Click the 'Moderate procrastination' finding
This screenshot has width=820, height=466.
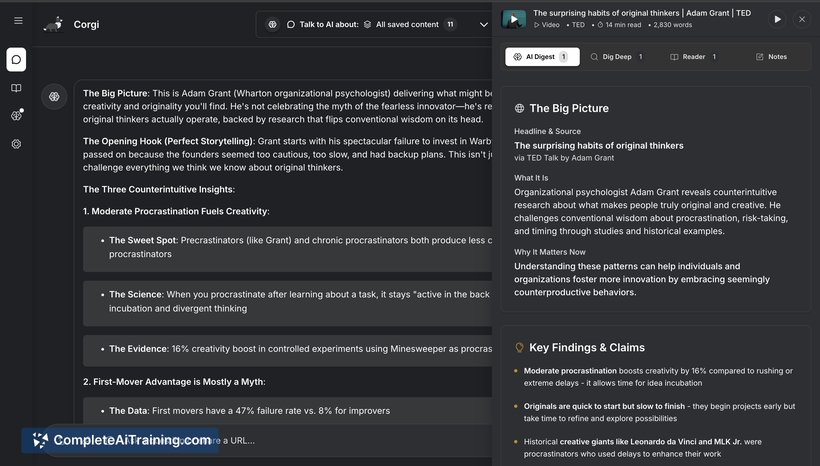pyautogui.click(x=658, y=377)
